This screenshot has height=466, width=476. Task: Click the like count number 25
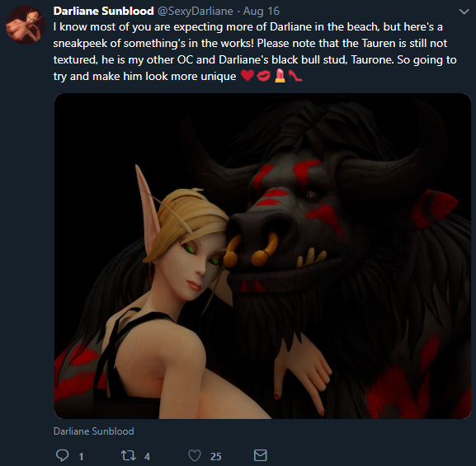pos(216,457)
